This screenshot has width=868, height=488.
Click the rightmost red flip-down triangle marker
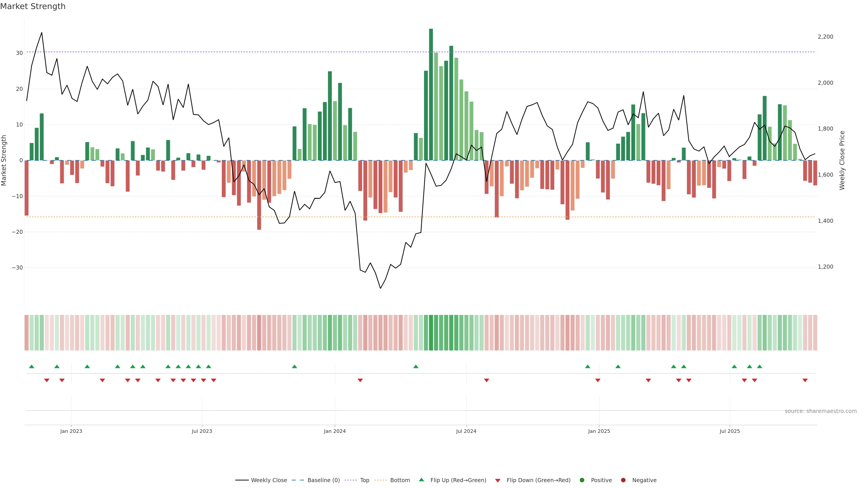[805, 380]
